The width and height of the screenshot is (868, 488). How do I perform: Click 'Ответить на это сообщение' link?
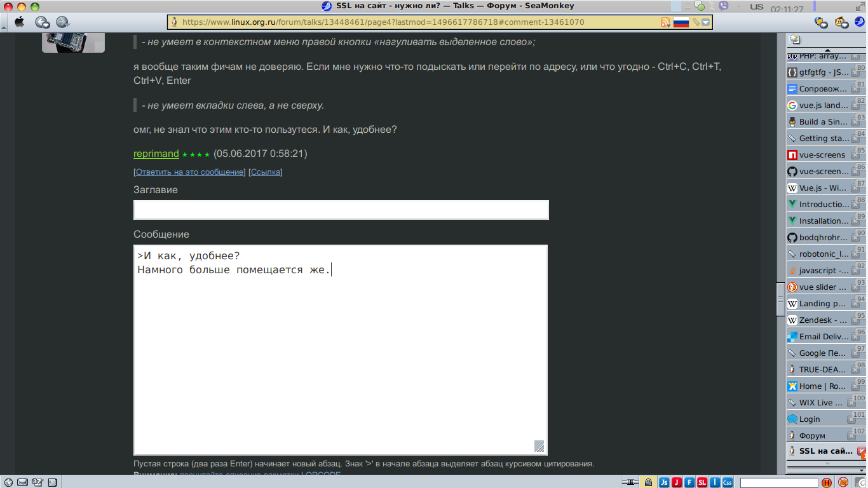(x=189, y=172)
